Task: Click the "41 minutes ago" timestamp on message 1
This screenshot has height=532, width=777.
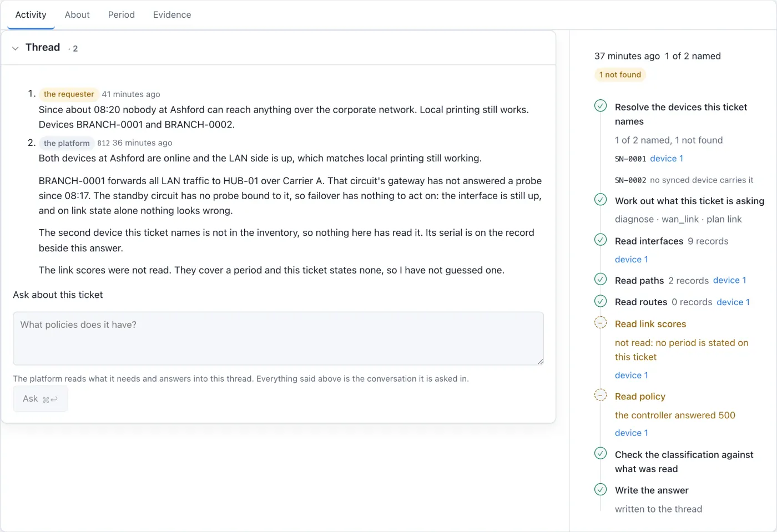Action: click(131, 94)
